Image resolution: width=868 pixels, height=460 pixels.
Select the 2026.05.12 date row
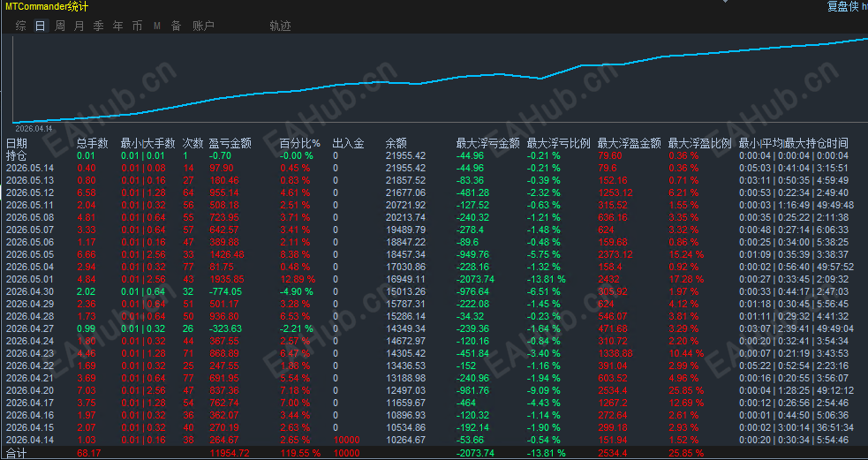(x=29, y=192)
